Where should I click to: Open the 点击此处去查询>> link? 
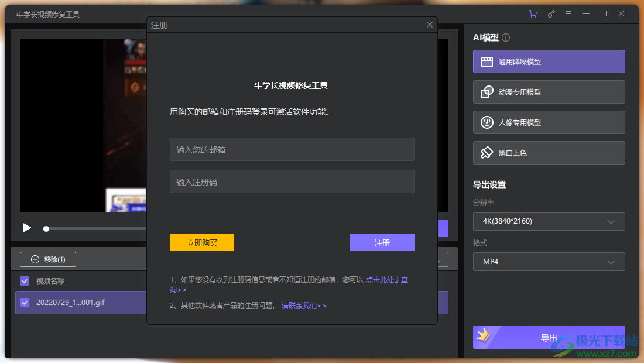click(387, 280)
